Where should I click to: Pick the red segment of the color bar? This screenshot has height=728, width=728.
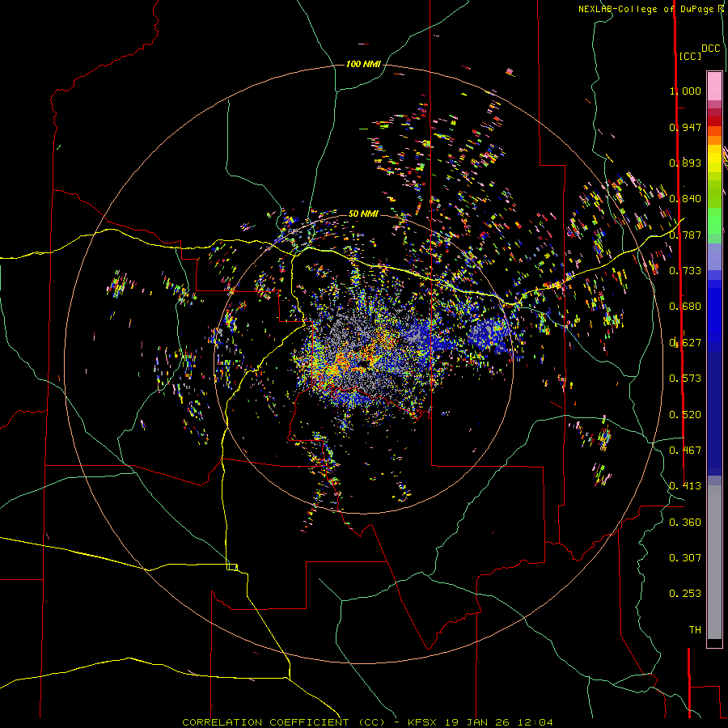[714, 121]
